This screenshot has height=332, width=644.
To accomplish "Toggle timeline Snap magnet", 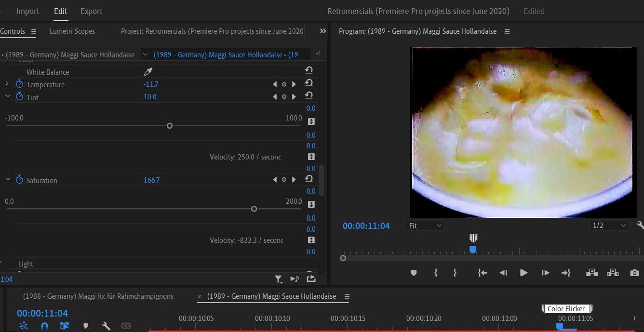I will pyautogui.click(x=44, y=326).
